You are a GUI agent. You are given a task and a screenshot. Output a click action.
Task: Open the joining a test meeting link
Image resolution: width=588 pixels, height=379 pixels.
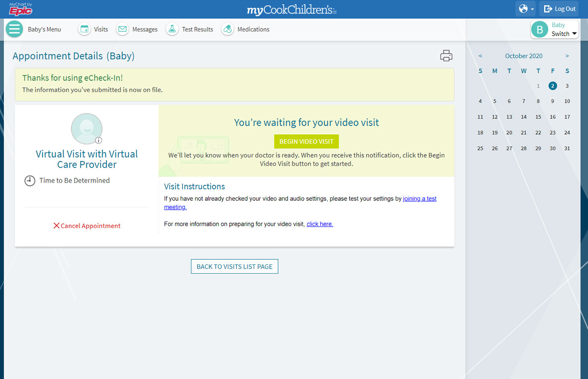click(x=419, y=199)
